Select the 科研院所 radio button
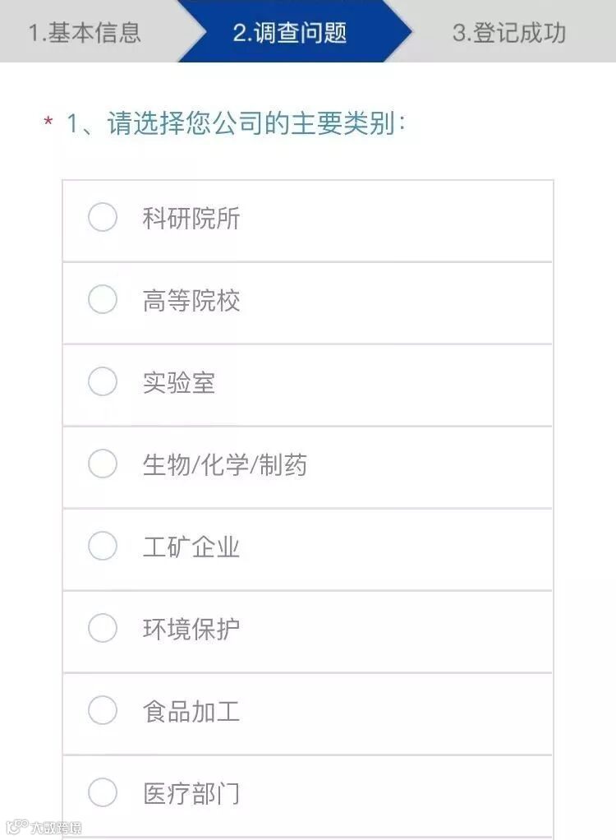Screen dimensions: 616x840 pos(103,217)
